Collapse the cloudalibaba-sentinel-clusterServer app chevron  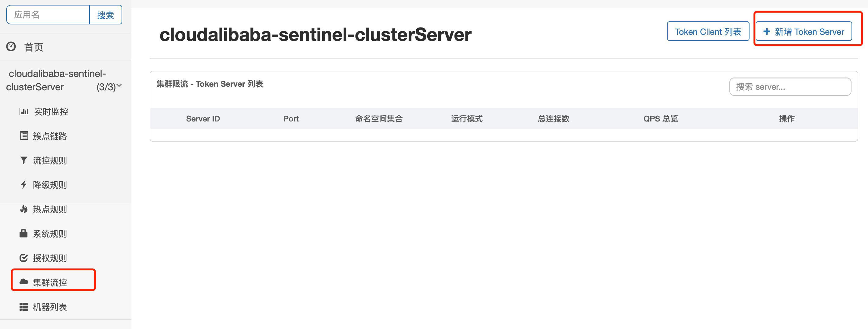pyautogui.click(x=119, y=86)
